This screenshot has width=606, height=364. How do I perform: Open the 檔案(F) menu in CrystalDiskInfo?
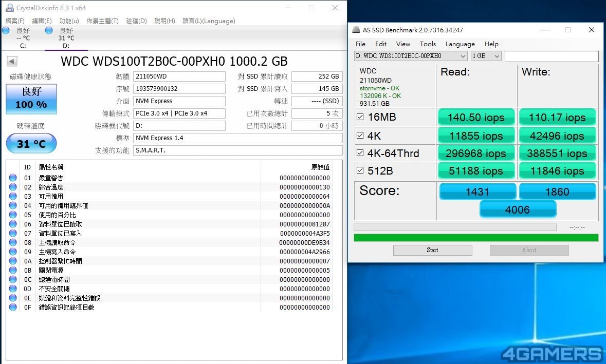click(x=15, y=21)
